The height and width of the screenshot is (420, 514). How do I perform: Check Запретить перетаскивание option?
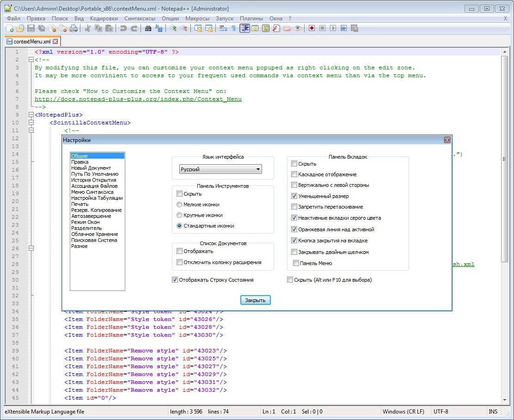coord(294,207)
